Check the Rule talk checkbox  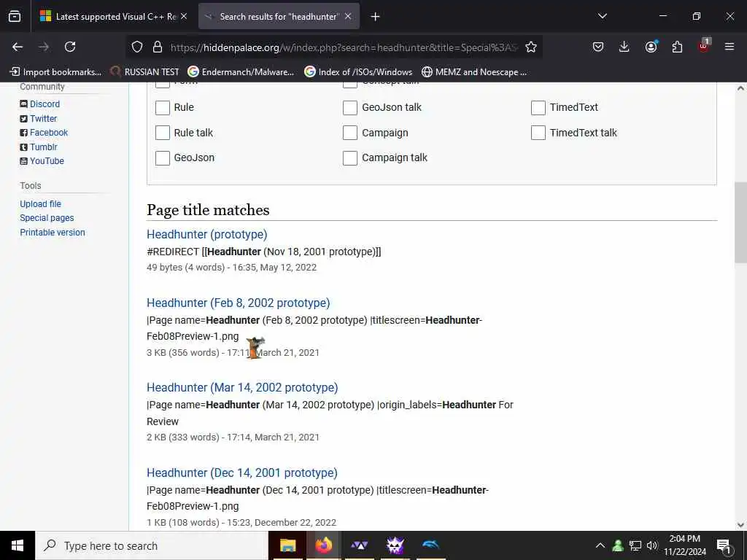coord(163,133)
